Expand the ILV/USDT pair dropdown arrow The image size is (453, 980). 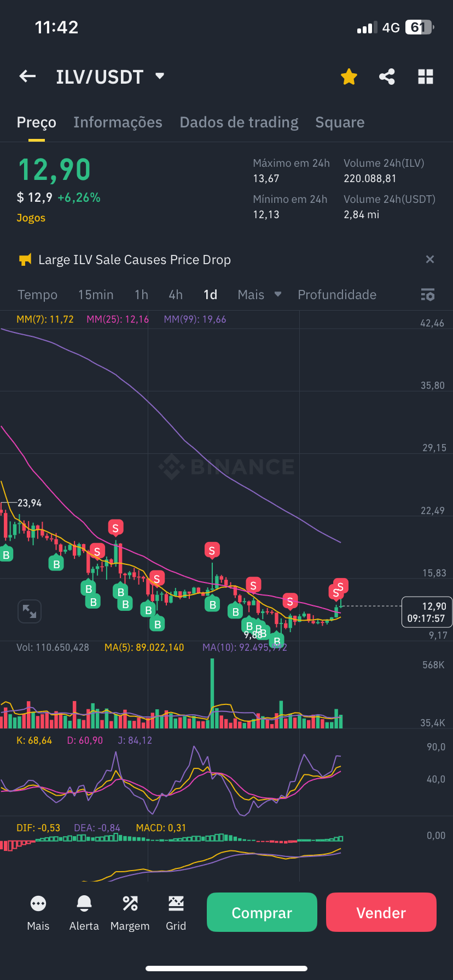(160, 76)
